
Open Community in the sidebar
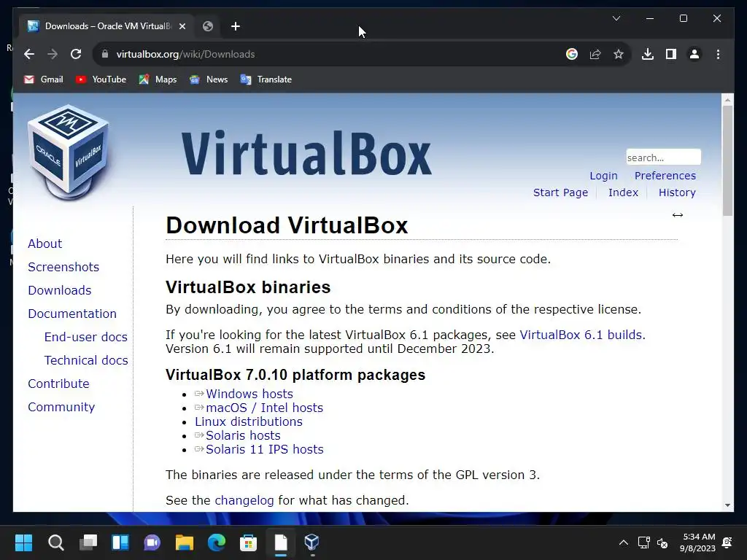point(61,407)
